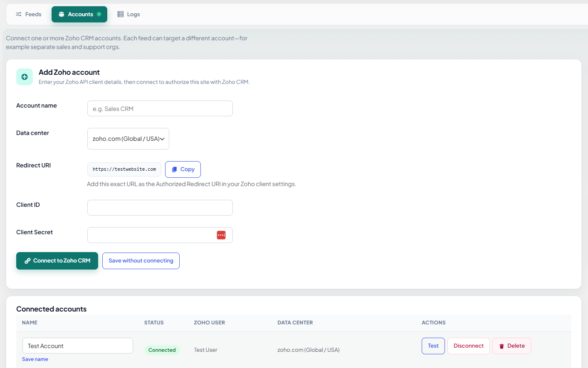The height and width of the screenshot is (368, 588).
Task: Open the Data center dropdown
Action: (x=128, y=139)
